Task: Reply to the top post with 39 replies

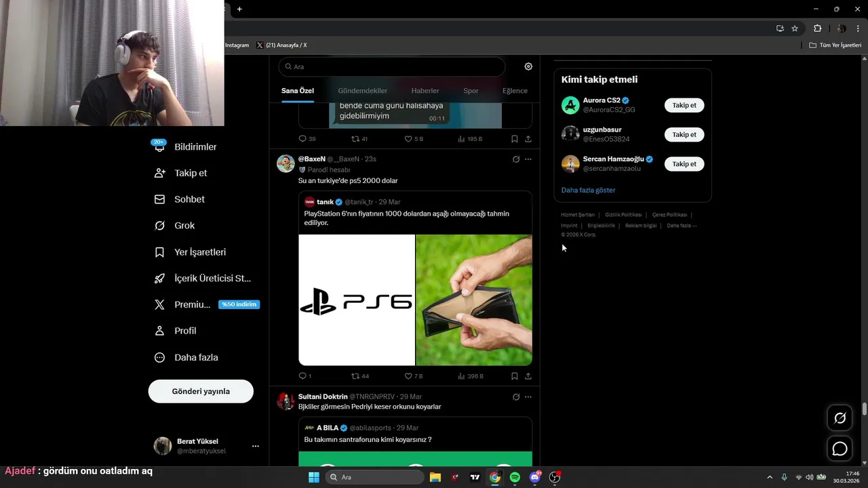Action: click(307, 139)
